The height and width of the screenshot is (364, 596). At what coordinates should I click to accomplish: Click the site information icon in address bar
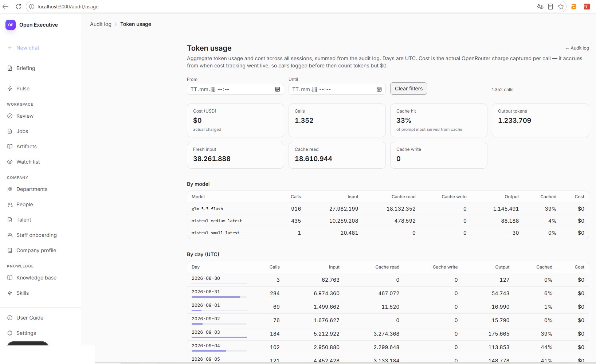(32, 7)
